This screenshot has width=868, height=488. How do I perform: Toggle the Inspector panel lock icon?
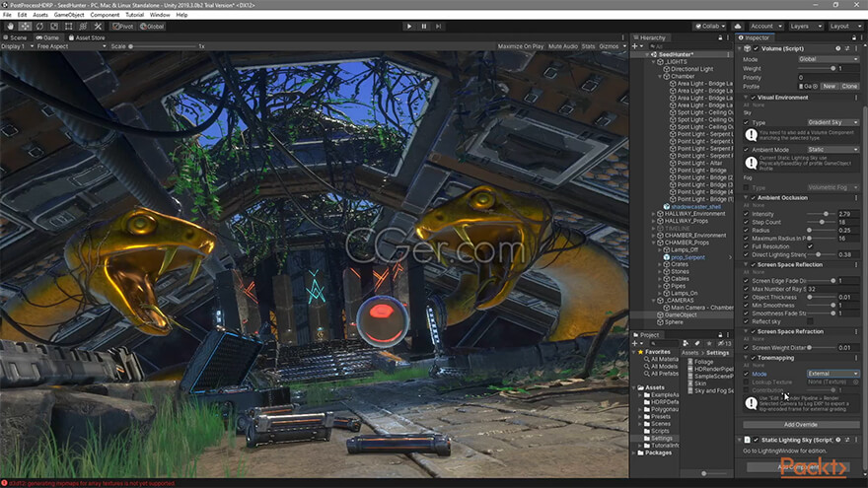coord(853,37)
